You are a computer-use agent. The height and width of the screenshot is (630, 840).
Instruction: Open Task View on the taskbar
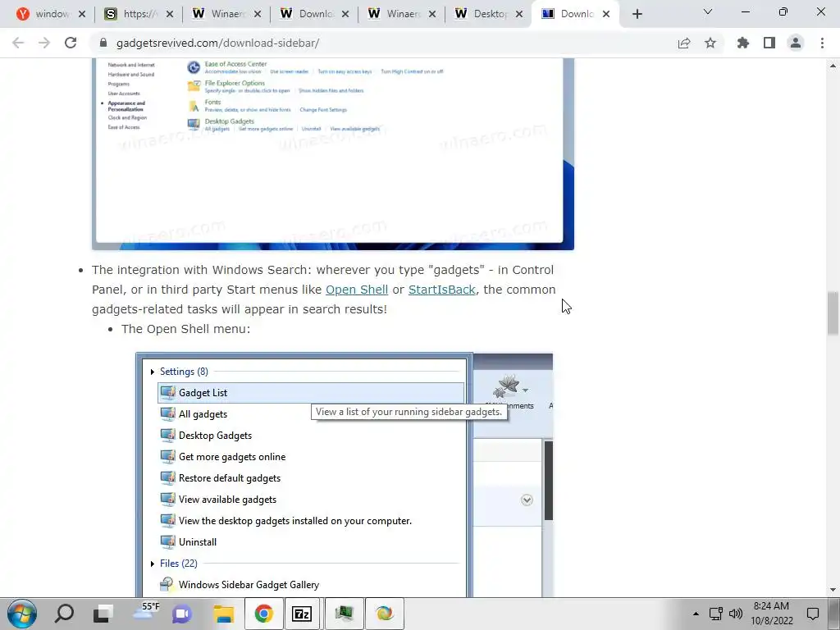pyautogui.click(x=103, y=614)
